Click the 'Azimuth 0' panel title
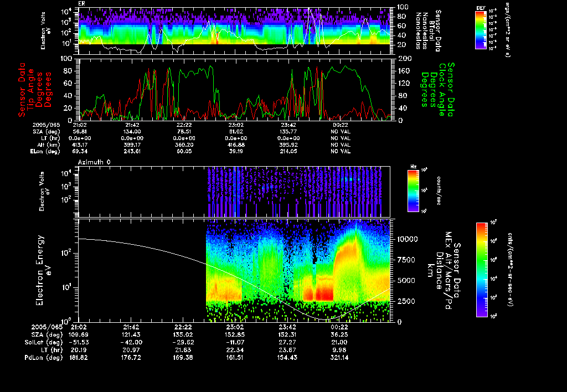 [94, 162]
